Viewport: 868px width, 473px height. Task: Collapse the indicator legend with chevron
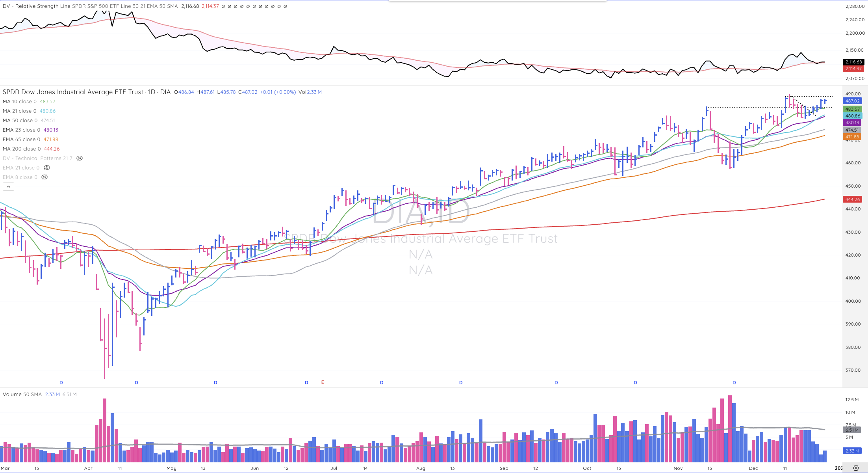[x=8, y=187]
